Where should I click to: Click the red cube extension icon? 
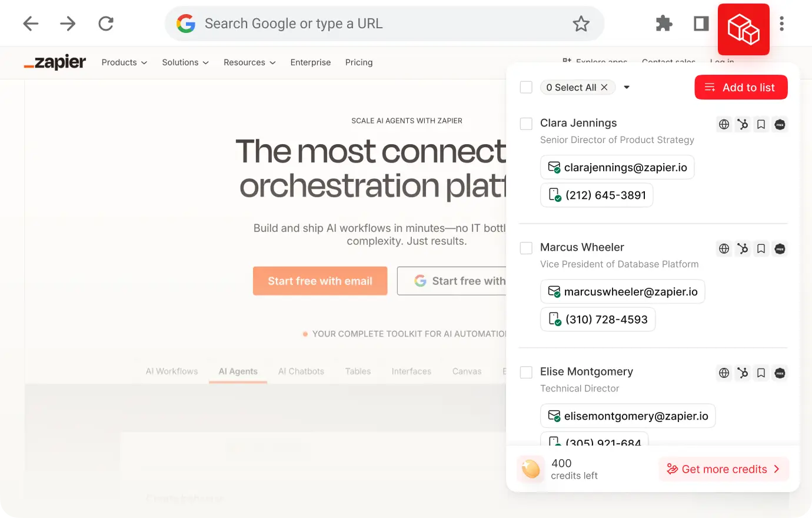743,29
